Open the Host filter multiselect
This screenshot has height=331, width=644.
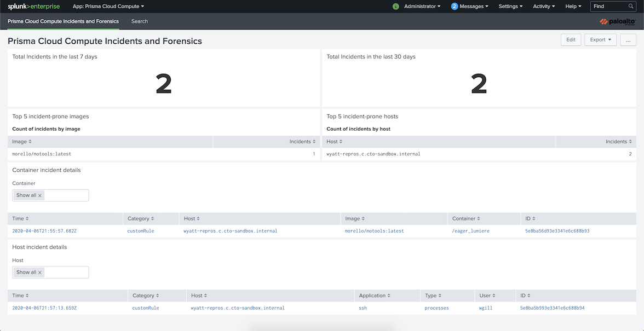[x=50, y=273]
